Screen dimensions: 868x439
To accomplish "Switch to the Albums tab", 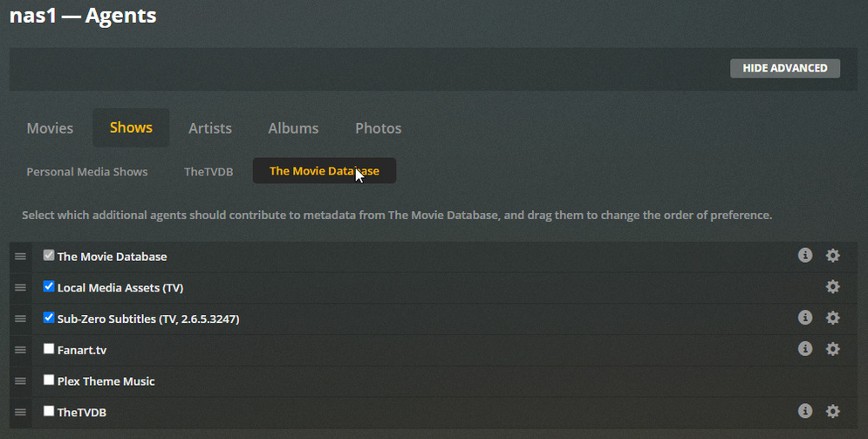I will pyautogui.click(x=293, y=128).
